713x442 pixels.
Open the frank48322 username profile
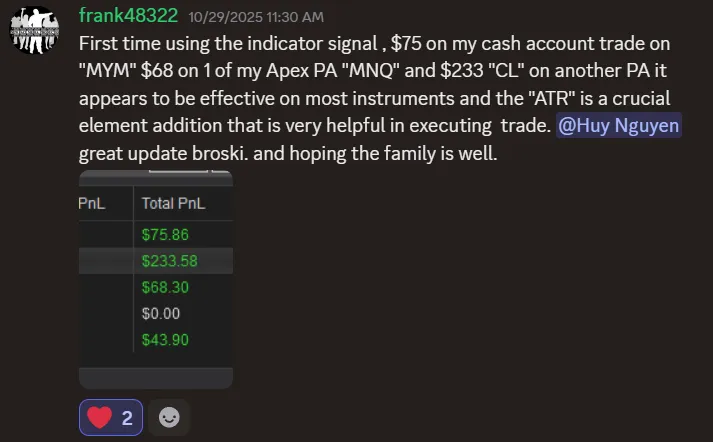click(126, 17)
